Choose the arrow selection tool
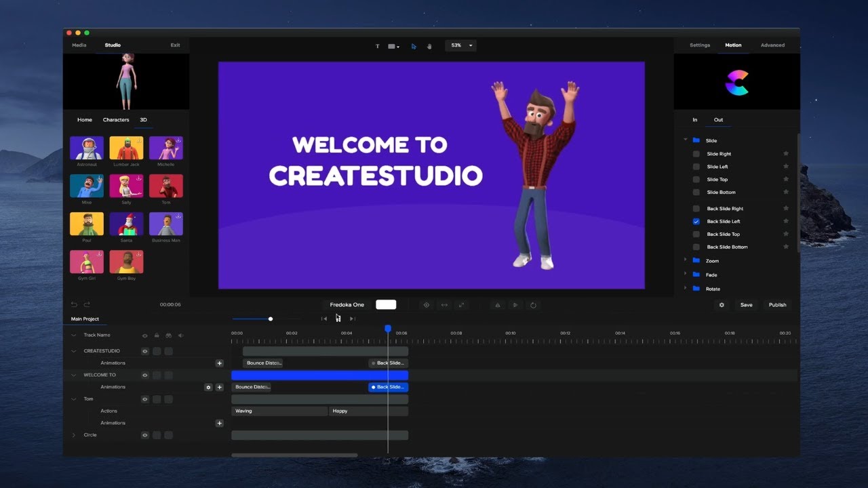 point(414,46)
